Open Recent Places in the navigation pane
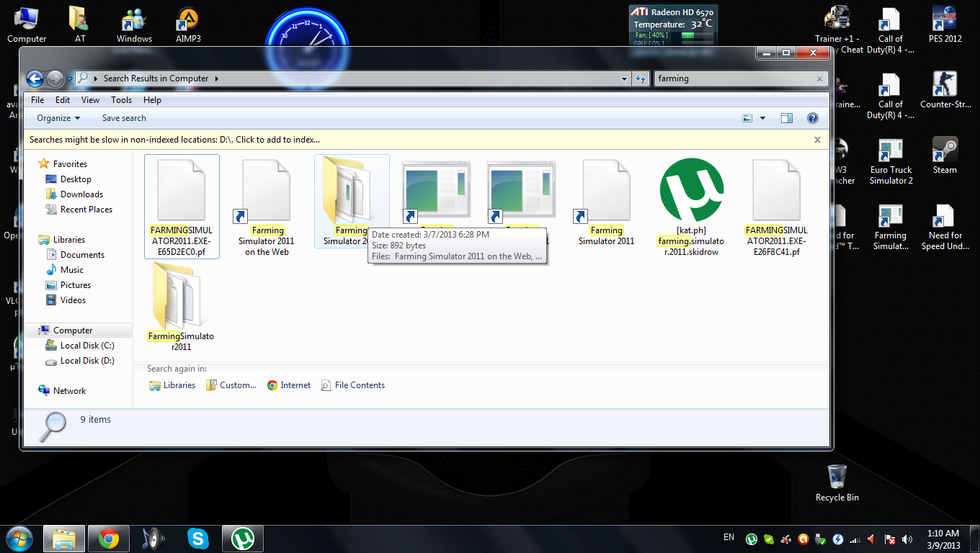Screen dimensions: 980x553 tap(86, 210)
